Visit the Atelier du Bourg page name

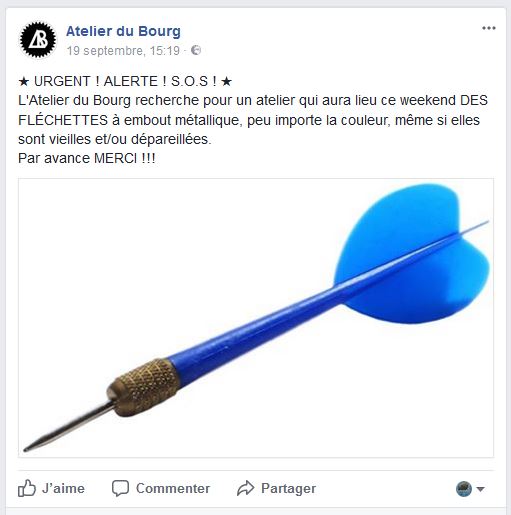tap(123, 31)
